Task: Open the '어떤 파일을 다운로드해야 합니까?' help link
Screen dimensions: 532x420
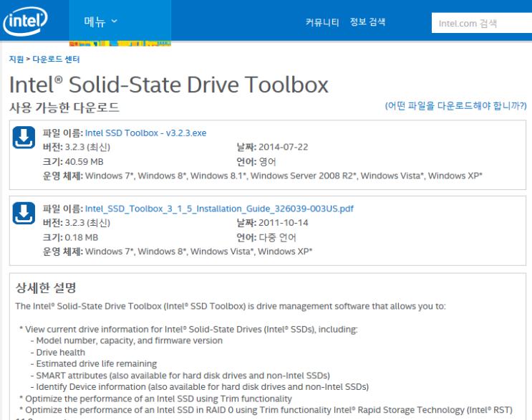Action: 455,105
